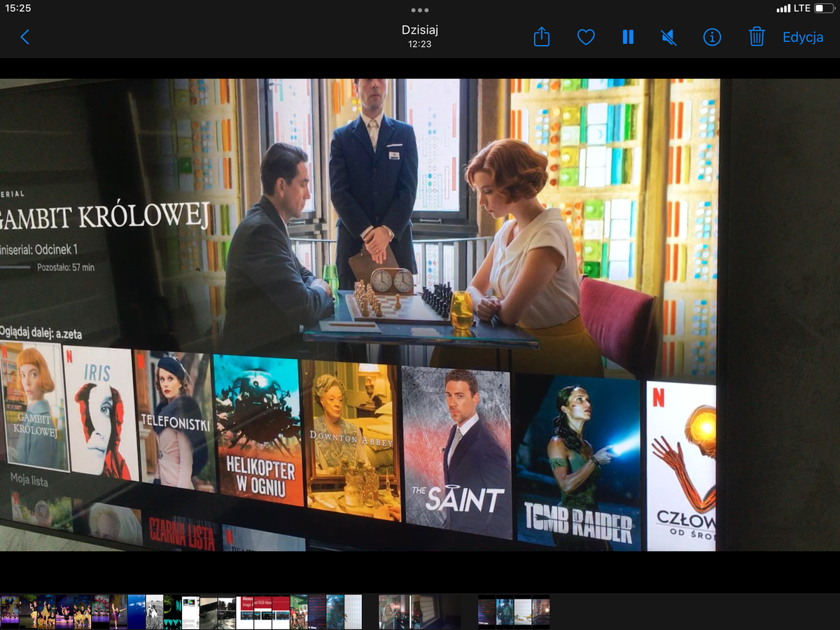Open the multitasking three-dots menu

(x=420, y=10)
